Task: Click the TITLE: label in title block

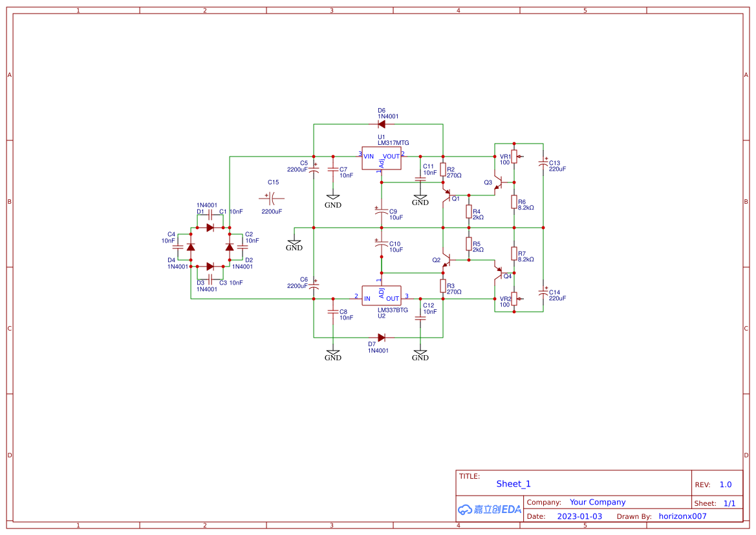Action: point(469,476)
